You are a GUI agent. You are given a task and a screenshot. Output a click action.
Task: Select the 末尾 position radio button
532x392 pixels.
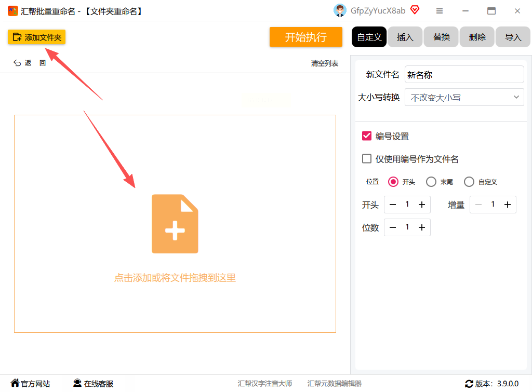click(431, 182)
